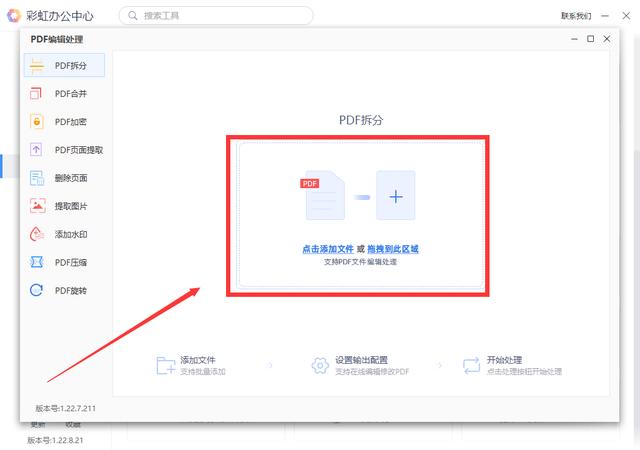The height and width of the screenshot is (450, 640).
Task: Switch to PDF合并 in the sidebar
Action: 64,94
